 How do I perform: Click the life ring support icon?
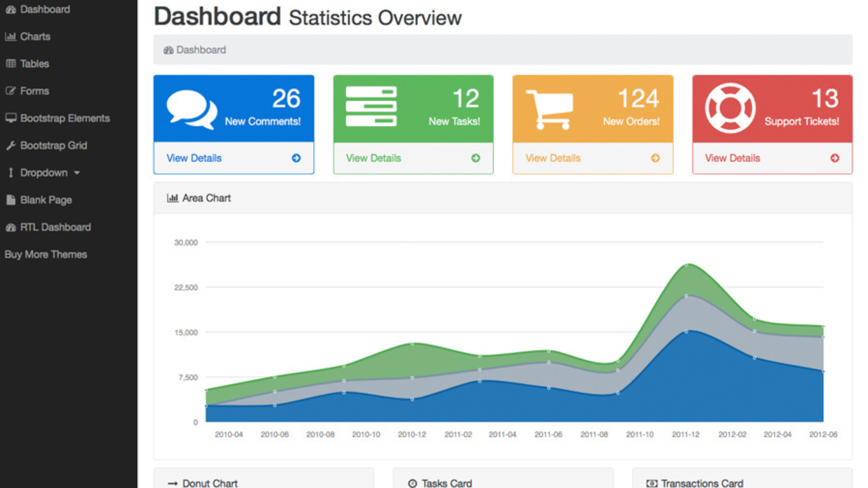click(730, 108)
